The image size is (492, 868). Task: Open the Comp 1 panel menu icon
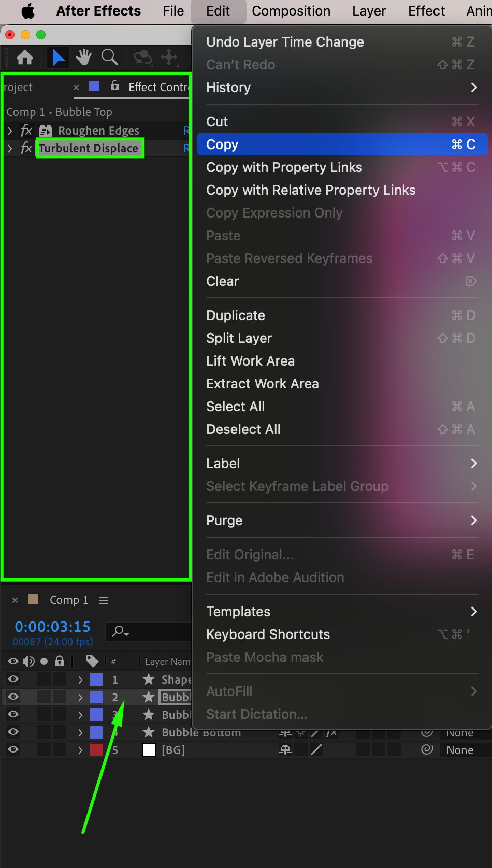(x=104, y=600)
